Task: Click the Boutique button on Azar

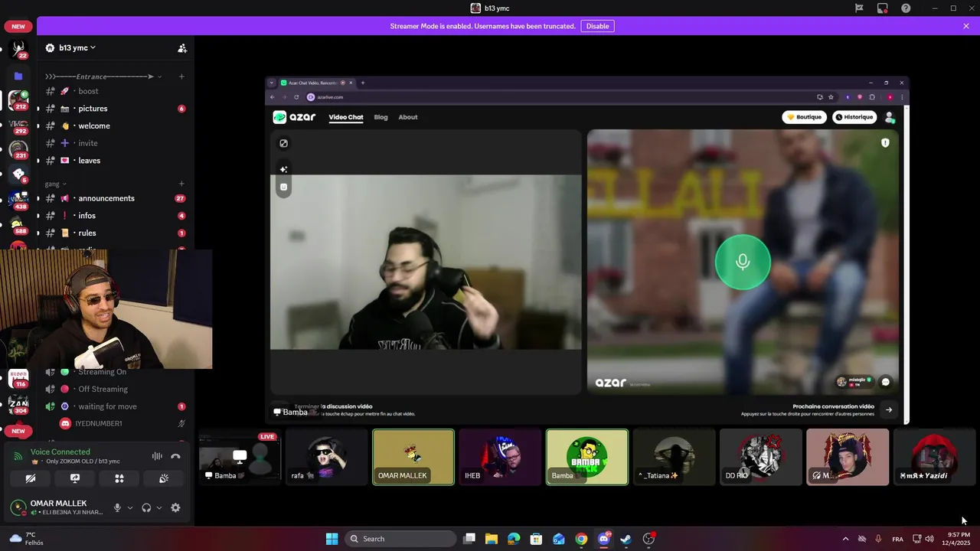Action: click(x=804, y=117)
